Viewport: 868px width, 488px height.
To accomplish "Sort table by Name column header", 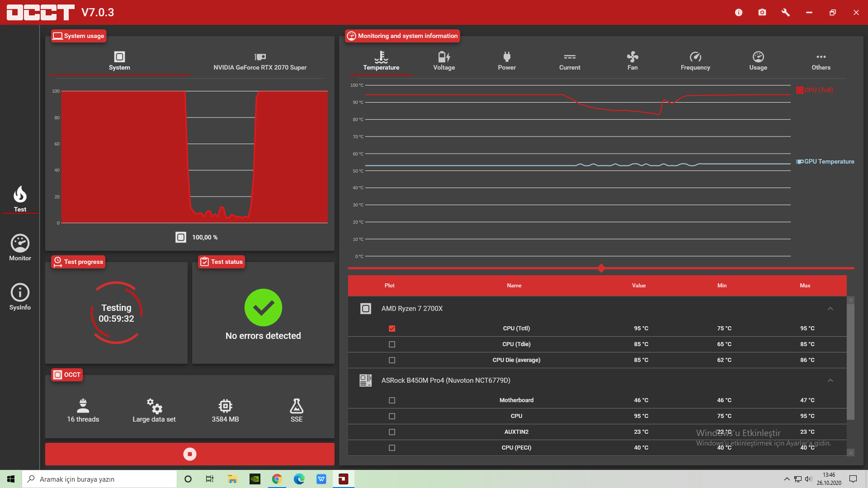I will (x=514, y=286).
